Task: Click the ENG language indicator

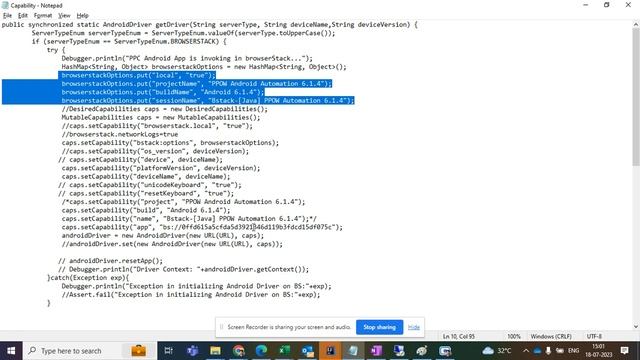Action: pyautogui.click(x=573, y=351)
